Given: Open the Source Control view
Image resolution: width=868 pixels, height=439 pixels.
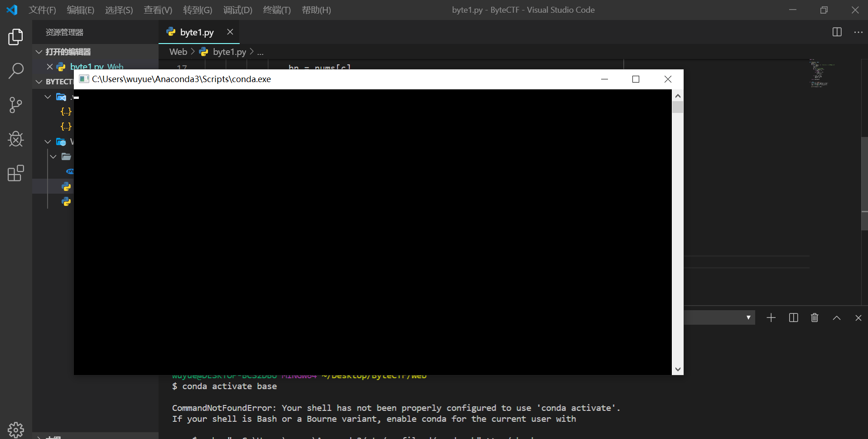Looking at the screenshot, I should (x=16, y=105).
